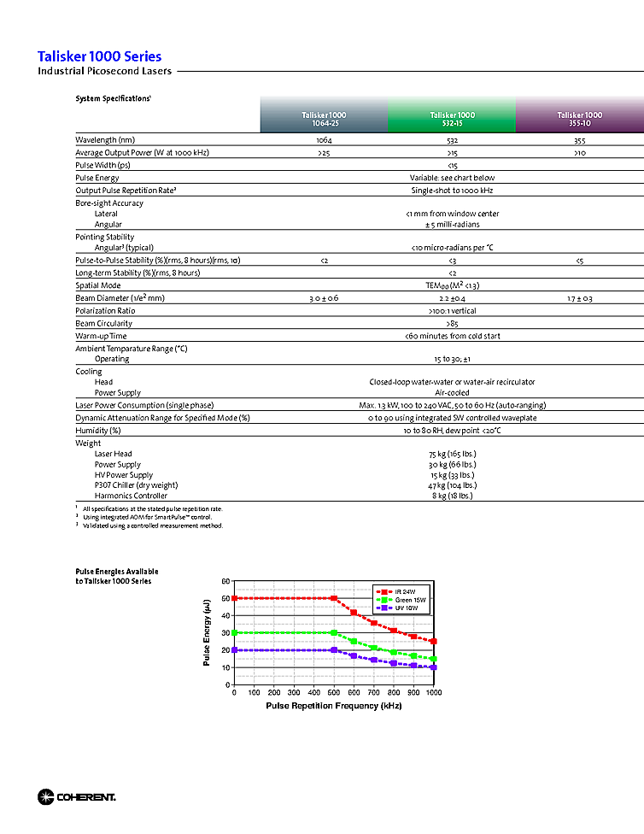Click the Industrial Picosecond Lasers subtitle
Viewport: 644px width, 834px height.
pyautogui.click(x=104, y=71)
